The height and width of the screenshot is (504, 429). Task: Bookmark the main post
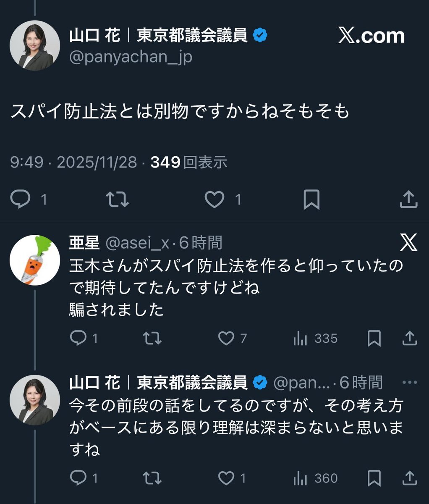click(x=311, y=199)
